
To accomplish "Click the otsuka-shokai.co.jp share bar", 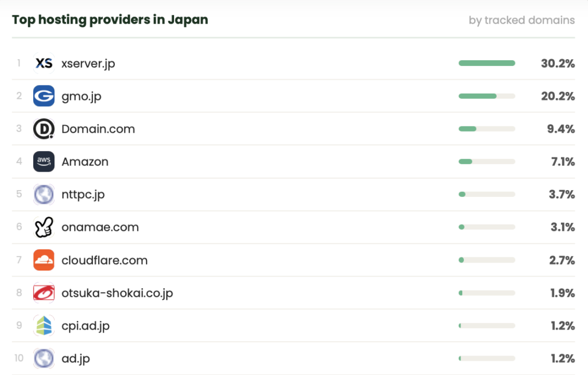I will pyautogui.click(x=487, y=293).
